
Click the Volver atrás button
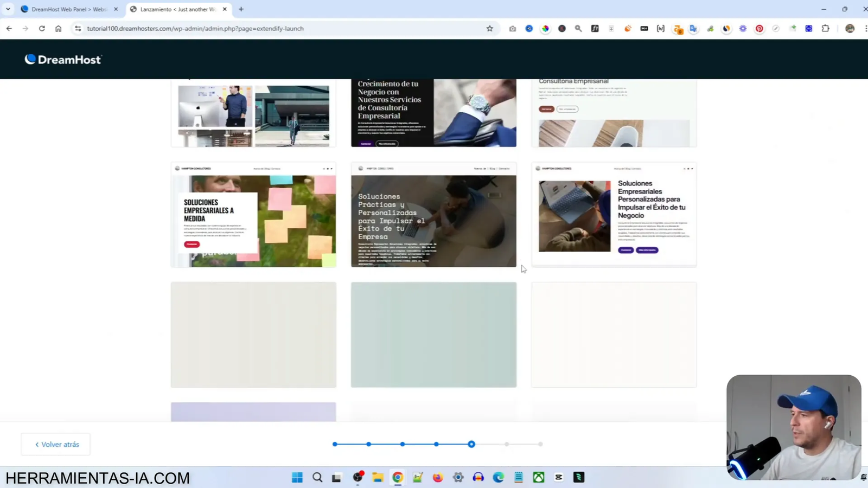pyautogui.click(x=55, y=444)
